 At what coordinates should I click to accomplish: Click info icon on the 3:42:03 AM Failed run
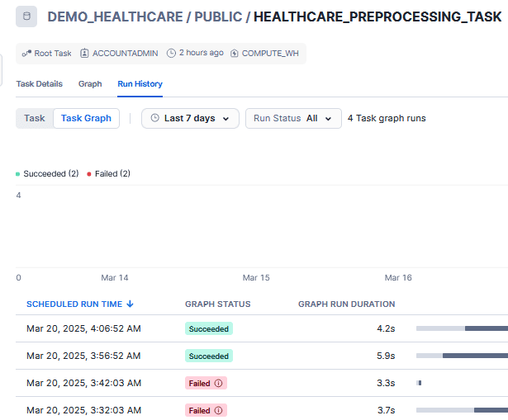[x=219, y=383]
